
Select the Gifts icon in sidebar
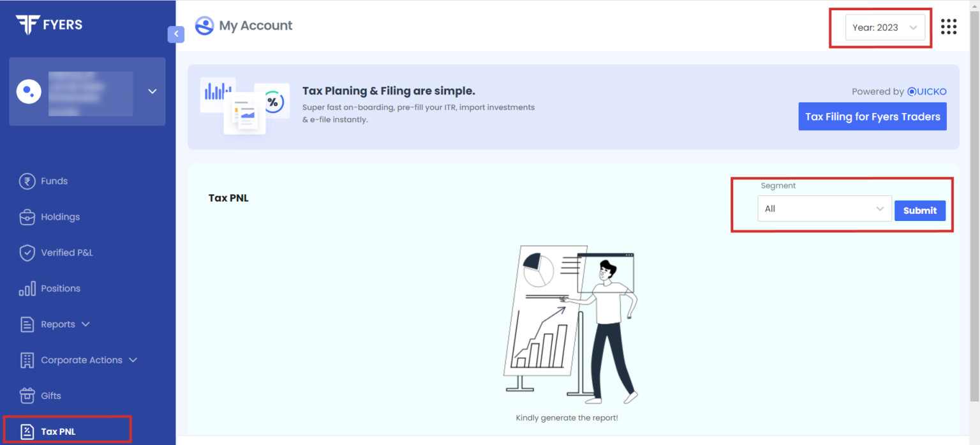(x=27, y=395)
